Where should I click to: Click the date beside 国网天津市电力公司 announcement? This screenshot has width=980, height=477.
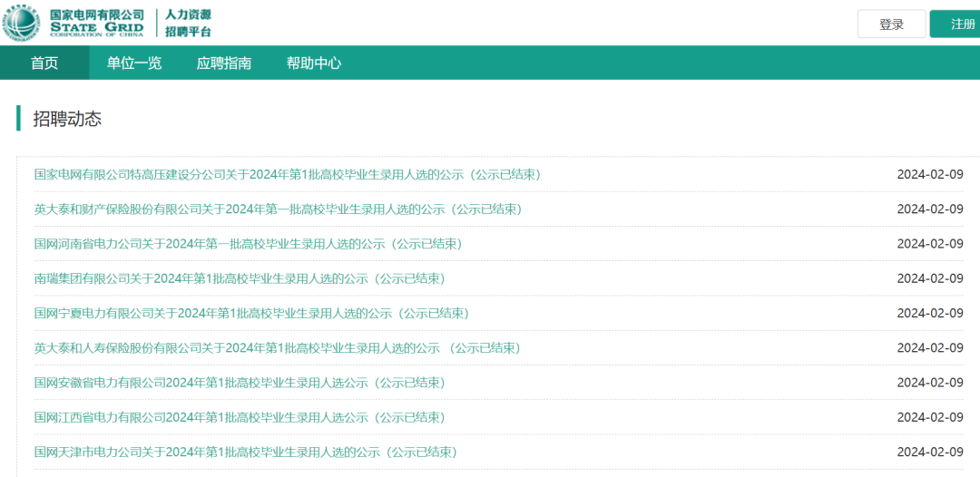(930, 452)
